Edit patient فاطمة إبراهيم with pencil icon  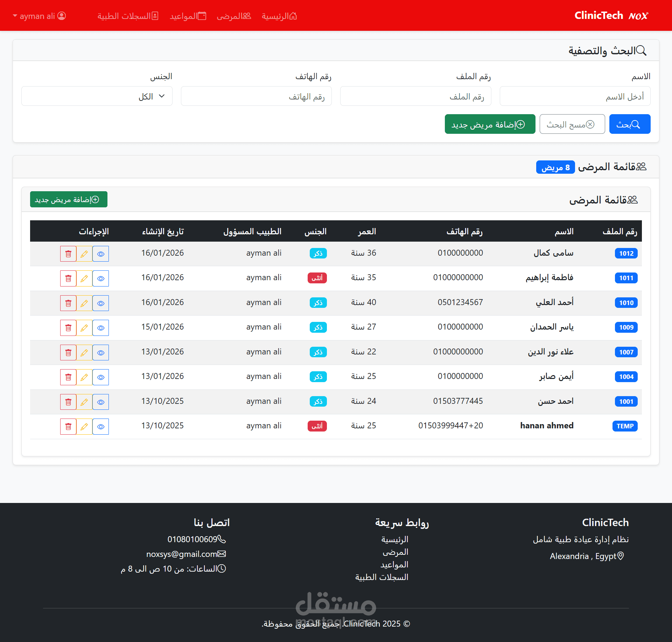pos(84,278)
